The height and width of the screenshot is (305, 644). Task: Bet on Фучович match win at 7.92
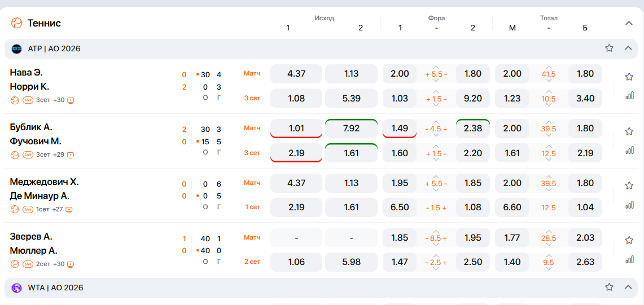351,129
